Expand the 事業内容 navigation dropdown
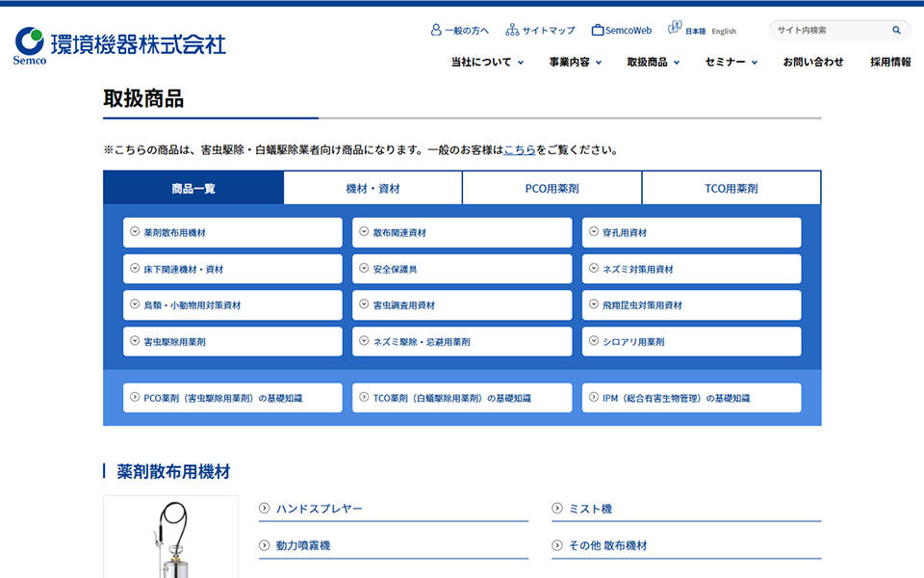This screenshot has height=578, width=924. pyautogui.click(x=570, y=61)
